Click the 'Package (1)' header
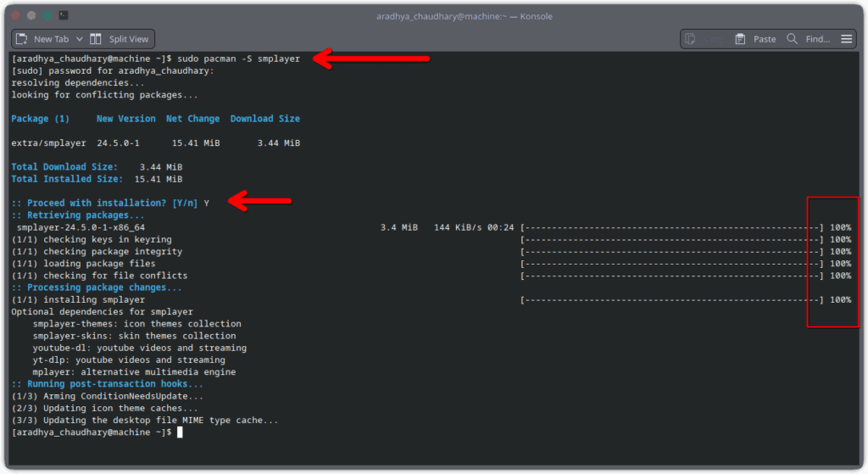This screenshot has height=474, width=868. point(41,119)
